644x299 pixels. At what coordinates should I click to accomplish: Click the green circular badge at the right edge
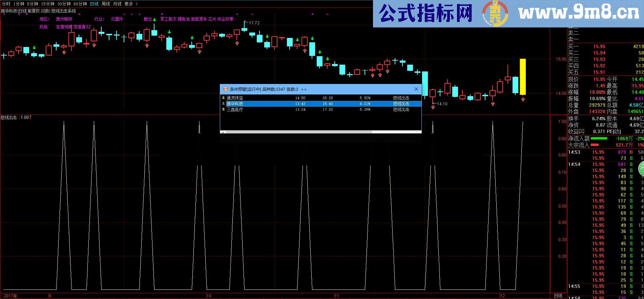(641, 168)
